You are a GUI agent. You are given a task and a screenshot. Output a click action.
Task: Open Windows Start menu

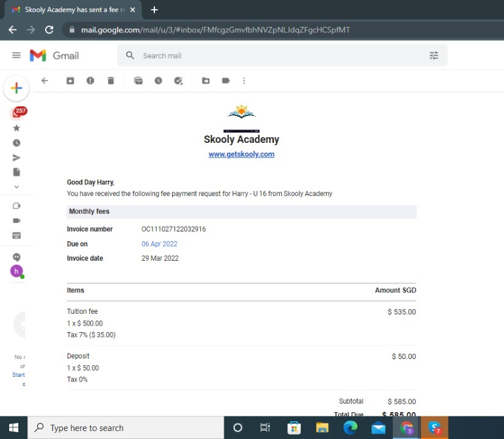(13, 428)
